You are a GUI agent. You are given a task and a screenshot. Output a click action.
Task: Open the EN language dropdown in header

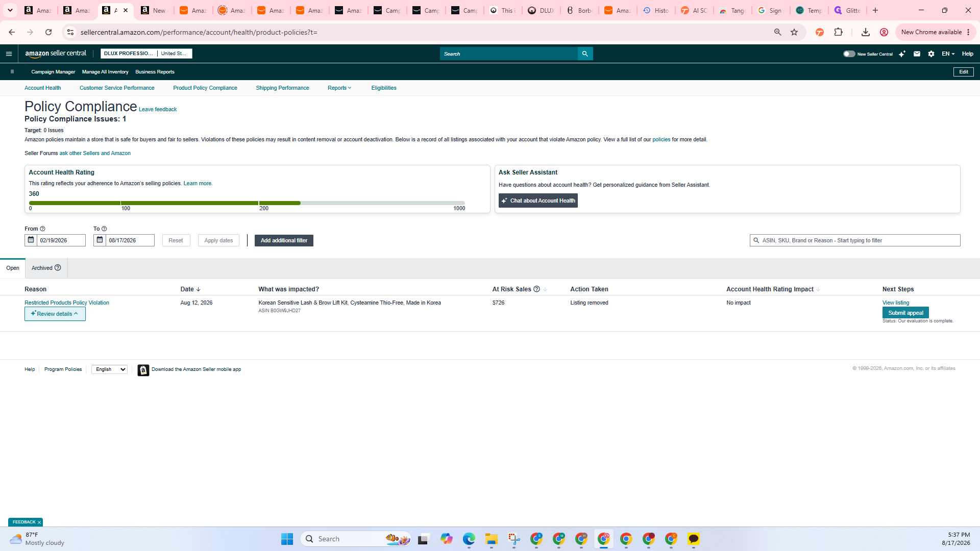(x=948, y=54)
